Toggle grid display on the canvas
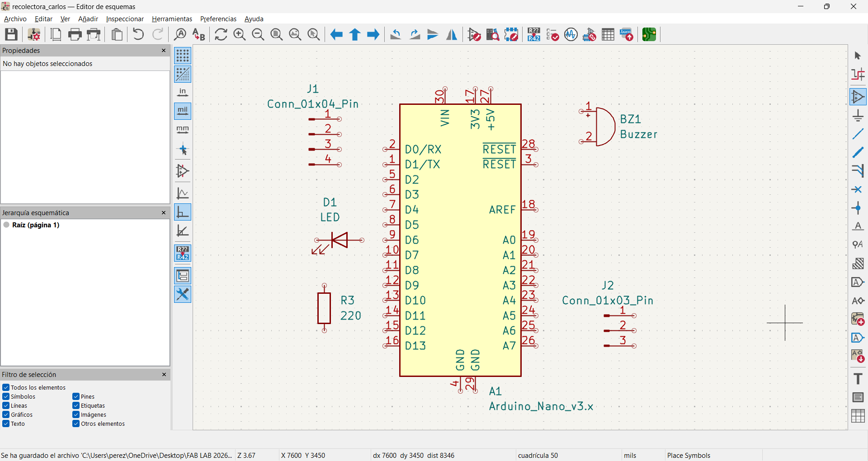 [x=183, y=56]
